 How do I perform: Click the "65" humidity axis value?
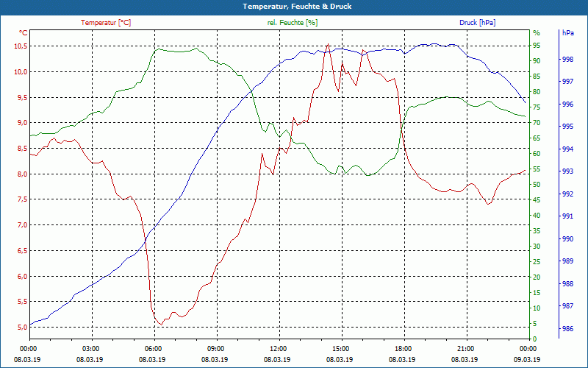click(x=537, y=138)
